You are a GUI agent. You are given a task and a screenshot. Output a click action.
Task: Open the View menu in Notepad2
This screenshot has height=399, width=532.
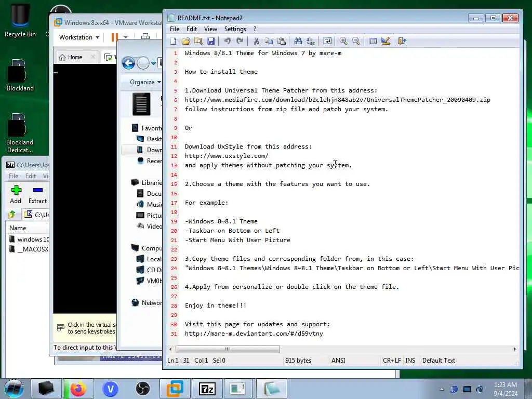click(210, 29)
